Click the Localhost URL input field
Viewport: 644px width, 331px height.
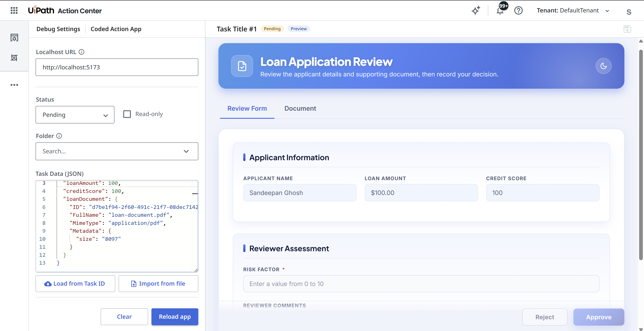[117, 67]
